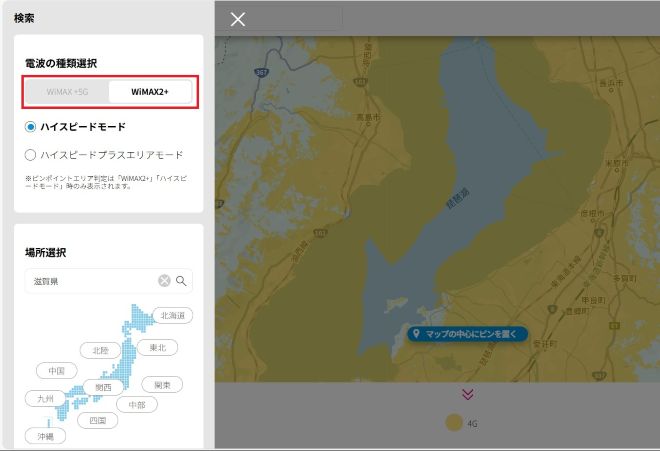Select 沖縄 region button
This screenshot has width=660, height=451.
coord(45,436)
